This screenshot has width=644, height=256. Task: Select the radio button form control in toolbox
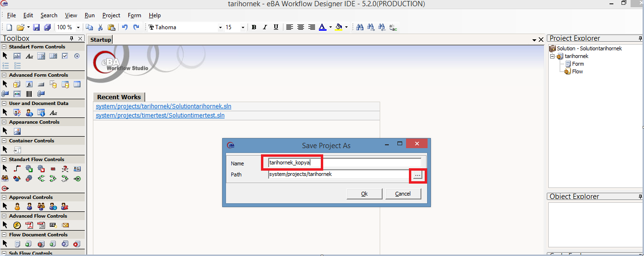[77, 56]
